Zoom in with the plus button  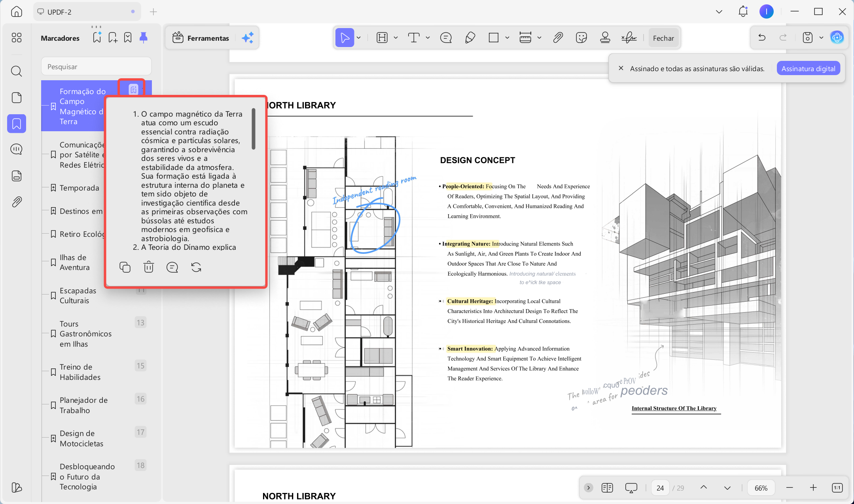[x=813, y=487]
